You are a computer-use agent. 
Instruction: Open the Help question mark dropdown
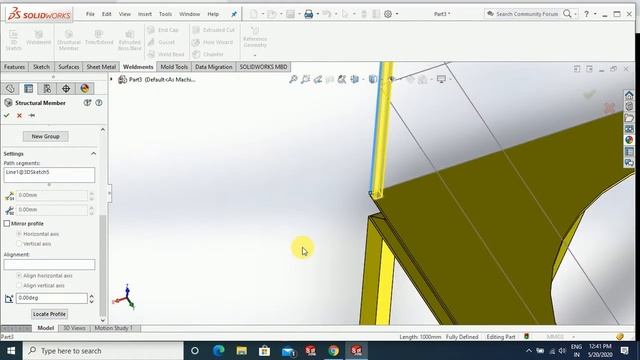(x=595, y=14)
